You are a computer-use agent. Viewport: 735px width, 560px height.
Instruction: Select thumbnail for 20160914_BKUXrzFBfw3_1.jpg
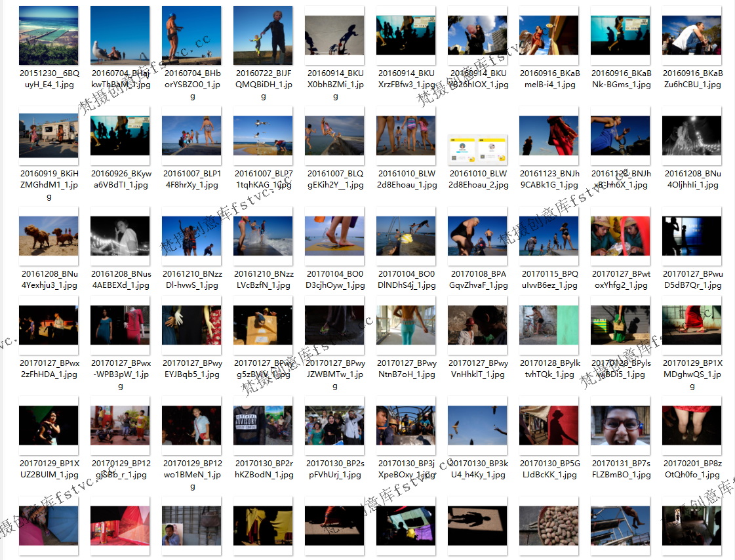click(x=406, y=35)
